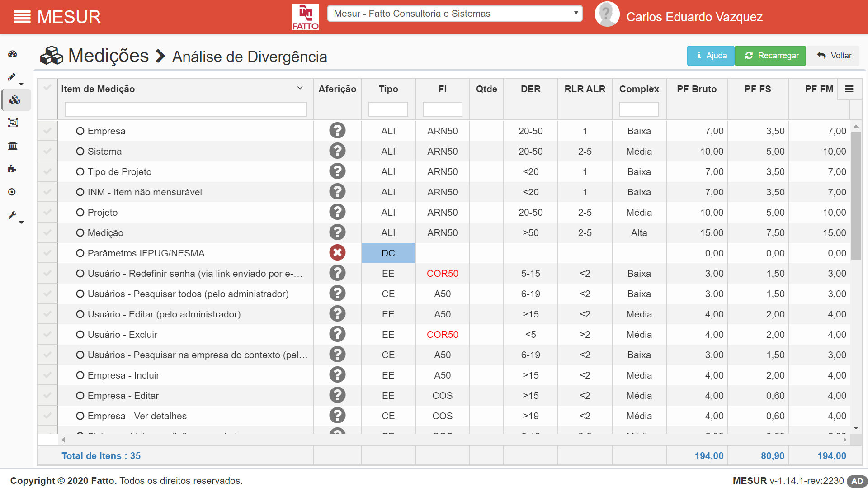The width and height of the screenshot is (868, 488).
Task: Toggle the row checkmark for Parâmetros IFPUG/NESMA
Action: tap(47, 253)
